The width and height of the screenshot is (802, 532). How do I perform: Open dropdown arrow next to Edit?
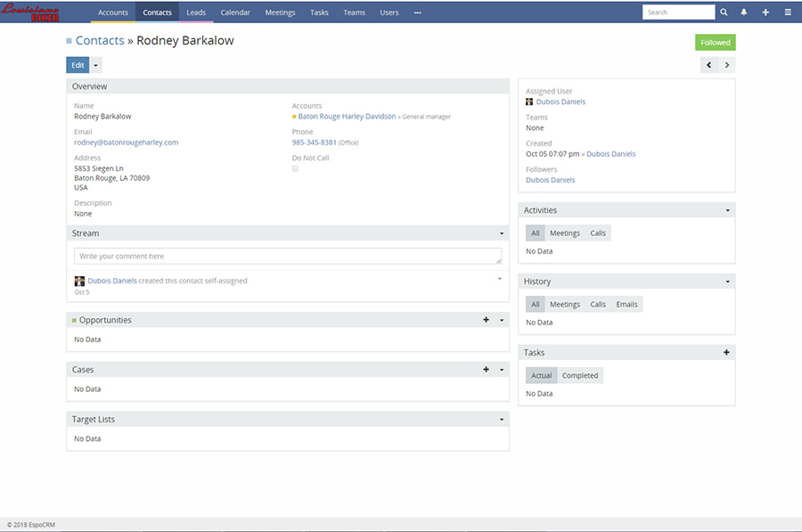coord(96,65)
